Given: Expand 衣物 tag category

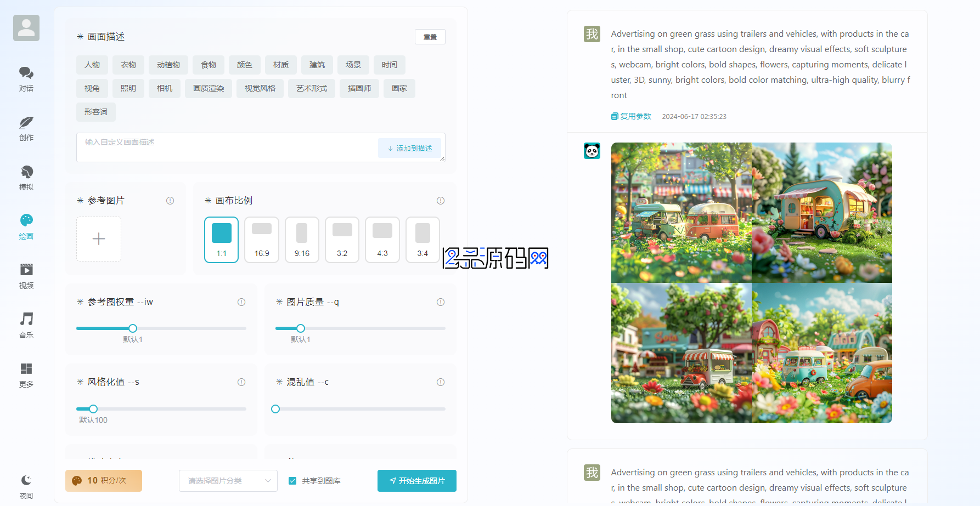Looking at the screenshot, I should coord(128,65).
